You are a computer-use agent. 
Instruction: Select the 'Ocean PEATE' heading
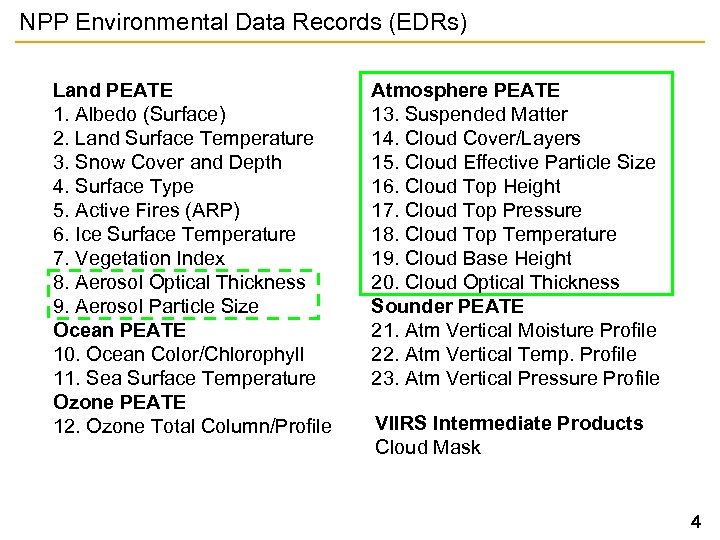coord(119,330)
